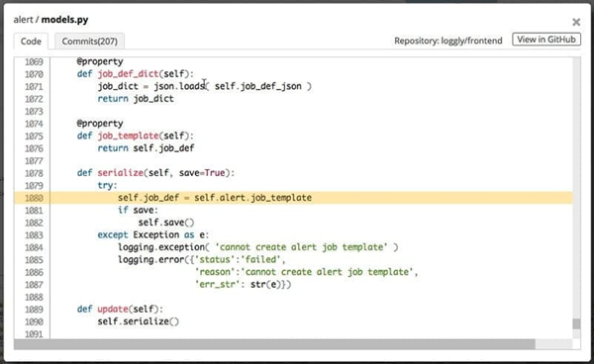
Task: Click highlighted line number 1080
Action: click(34, 198)
